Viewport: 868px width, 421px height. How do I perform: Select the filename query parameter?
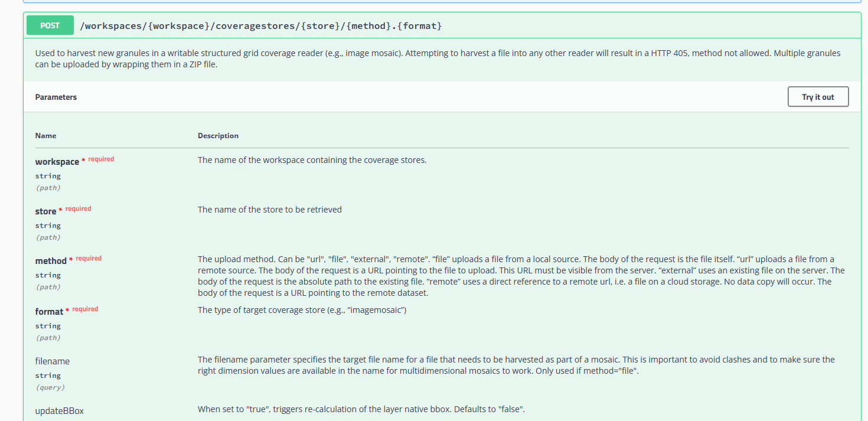[52, 361]
